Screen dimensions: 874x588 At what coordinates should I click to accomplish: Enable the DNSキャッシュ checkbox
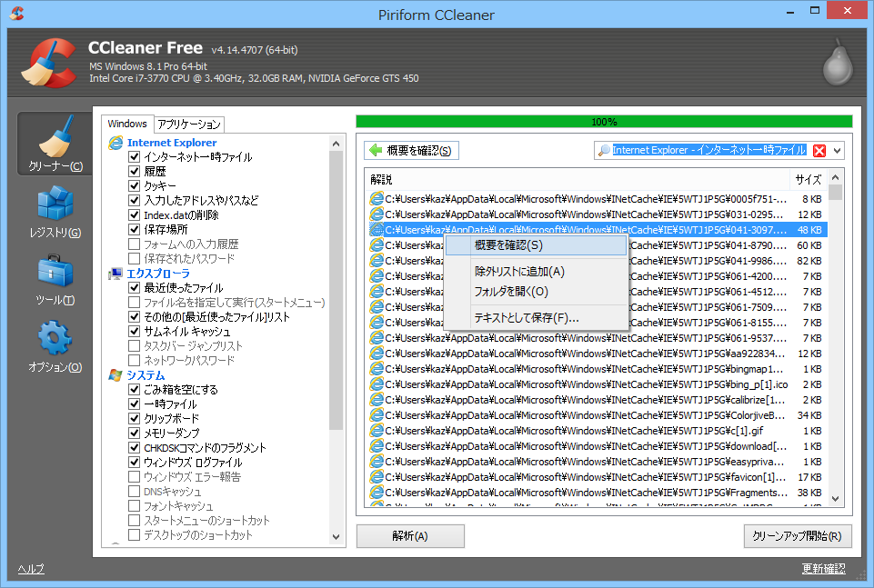134,491
